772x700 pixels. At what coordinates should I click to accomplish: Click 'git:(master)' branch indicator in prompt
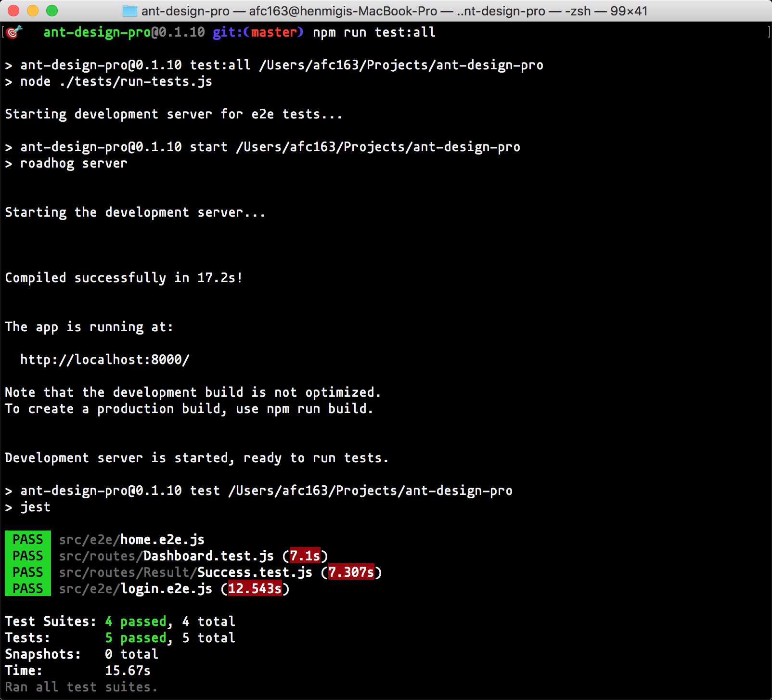click(x=258, y=32)
